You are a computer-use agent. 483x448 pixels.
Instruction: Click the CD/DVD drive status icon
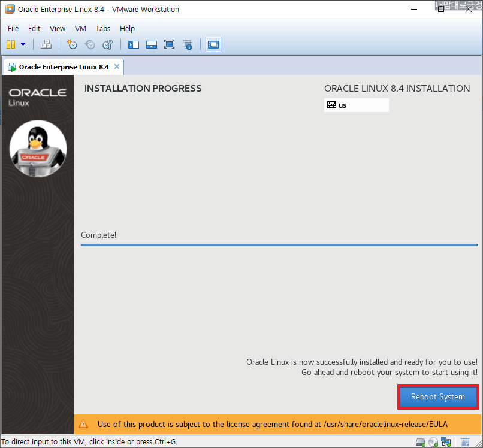click(x=433, y=442)
